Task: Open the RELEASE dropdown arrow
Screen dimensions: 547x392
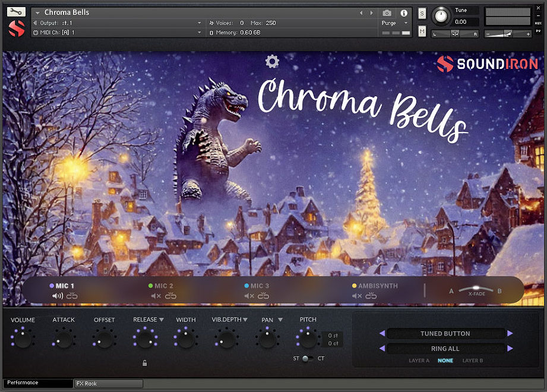Action: point(161,320)
